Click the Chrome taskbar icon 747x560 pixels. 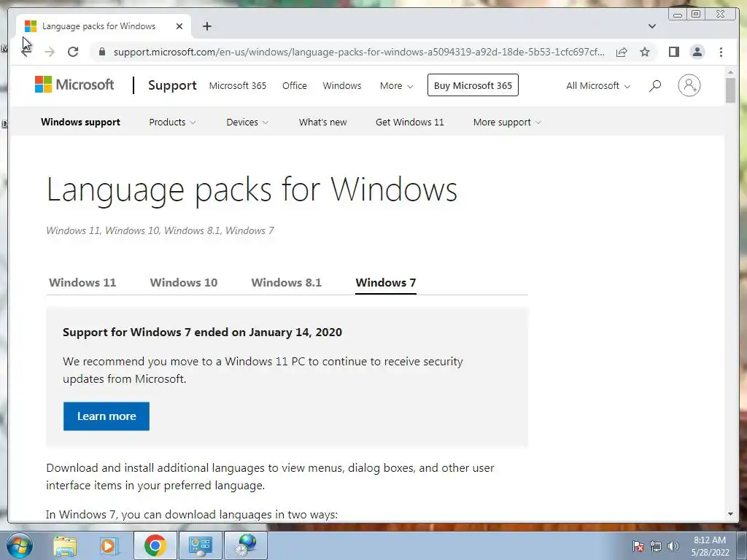[x=155, y=545]
